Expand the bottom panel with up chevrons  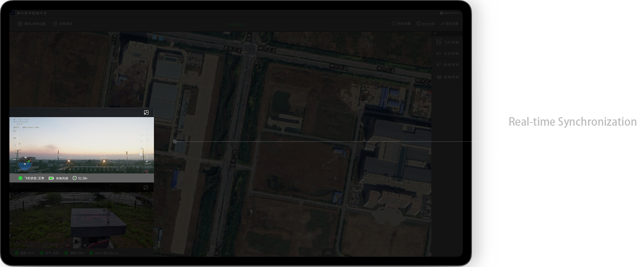pos(328,253)
